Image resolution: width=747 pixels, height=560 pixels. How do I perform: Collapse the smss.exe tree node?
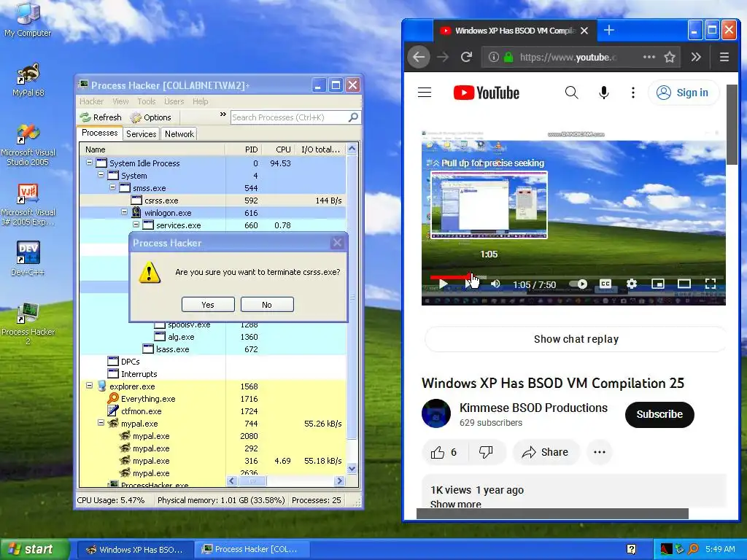(112, 187)
